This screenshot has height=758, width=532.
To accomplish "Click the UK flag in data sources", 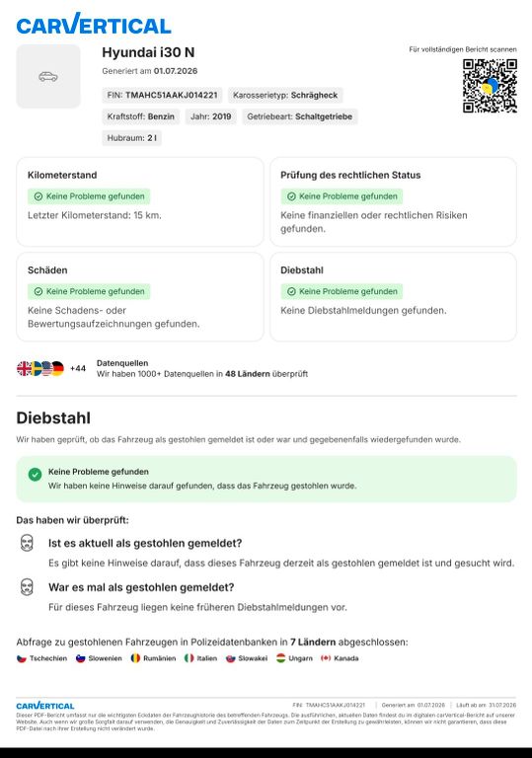I will point(24,368).
